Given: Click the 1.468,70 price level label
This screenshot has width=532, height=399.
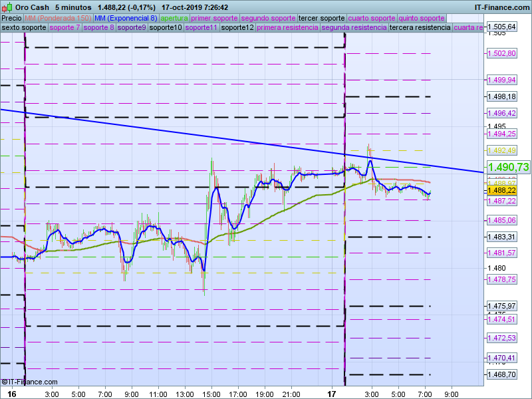Looking at the screenshot, I should tap(502, 374).
